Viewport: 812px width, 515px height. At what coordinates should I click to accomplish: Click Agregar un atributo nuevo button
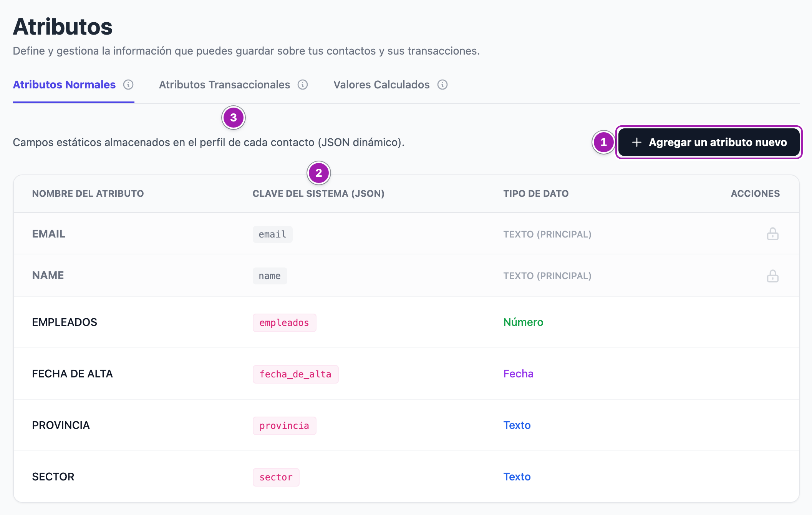pyautogui.click(x=709, y=142)
